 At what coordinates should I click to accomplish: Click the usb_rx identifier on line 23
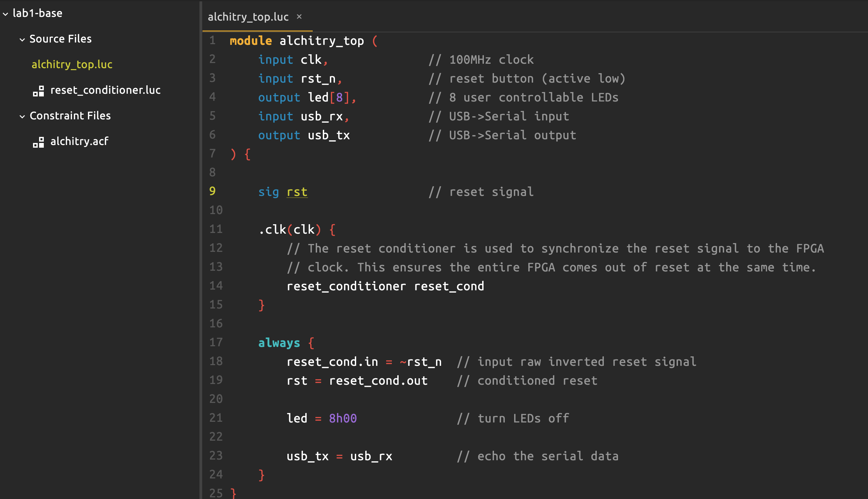click(371, 456)
